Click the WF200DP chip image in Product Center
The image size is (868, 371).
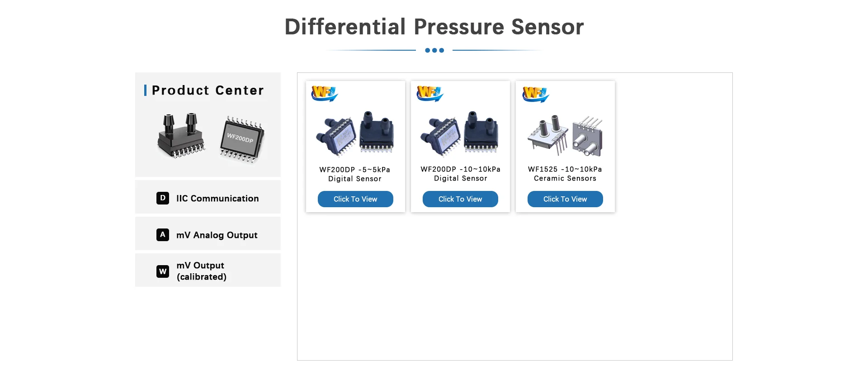242,139
